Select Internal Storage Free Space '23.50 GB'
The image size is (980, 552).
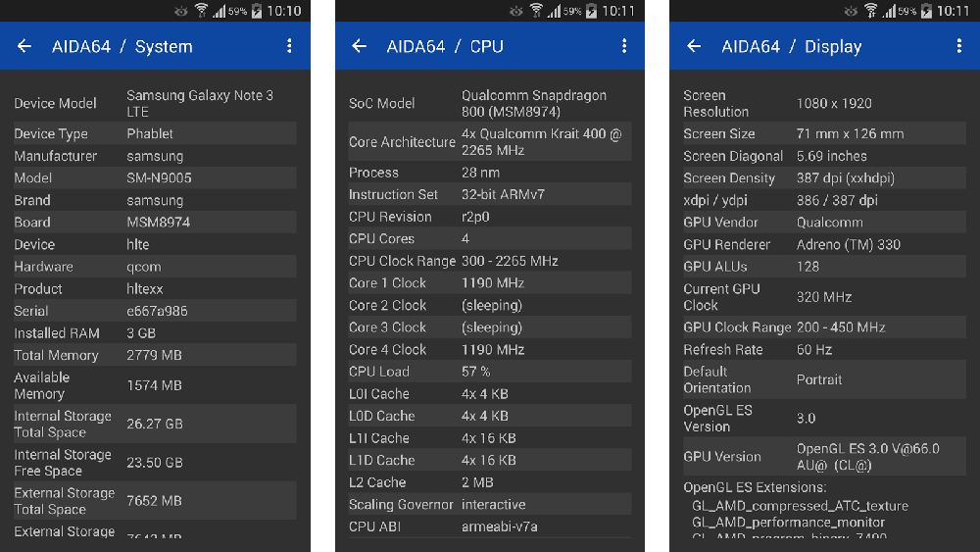[155, 463]
